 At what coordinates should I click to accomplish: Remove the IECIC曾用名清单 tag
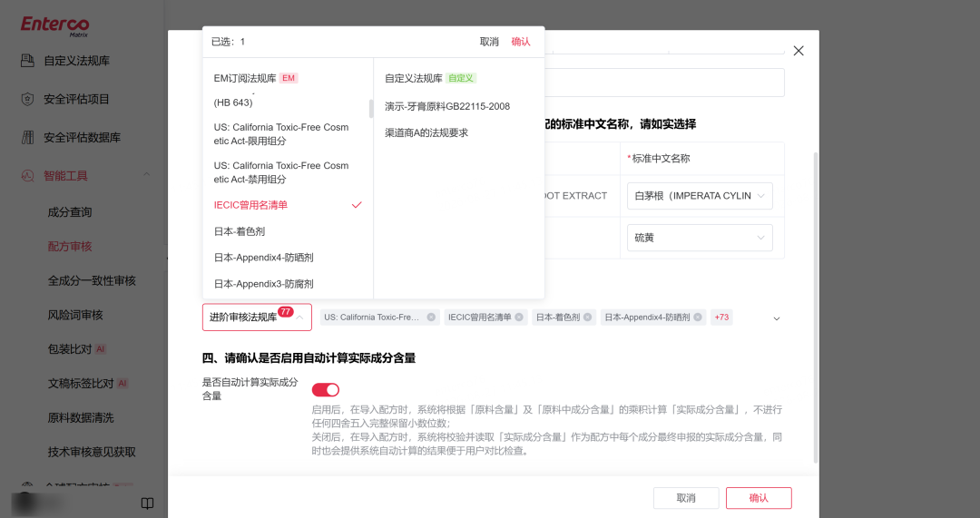519,318
